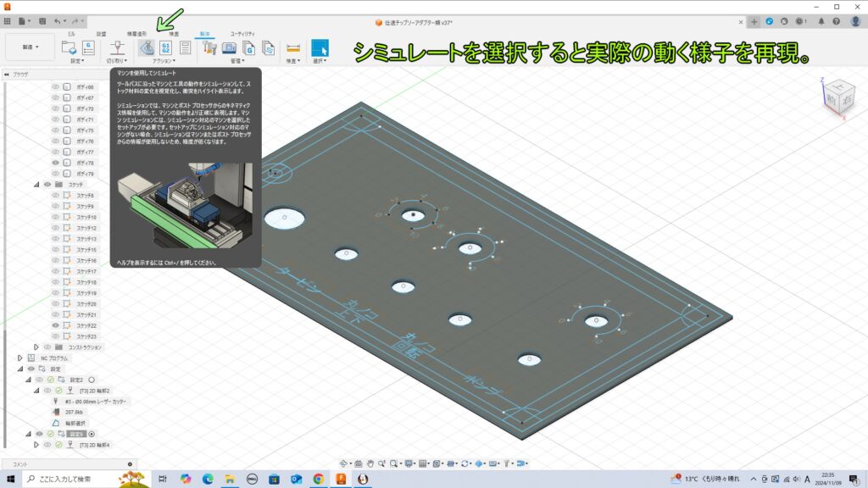Open the 管理 dropdown menu

(x=237, y=61)
